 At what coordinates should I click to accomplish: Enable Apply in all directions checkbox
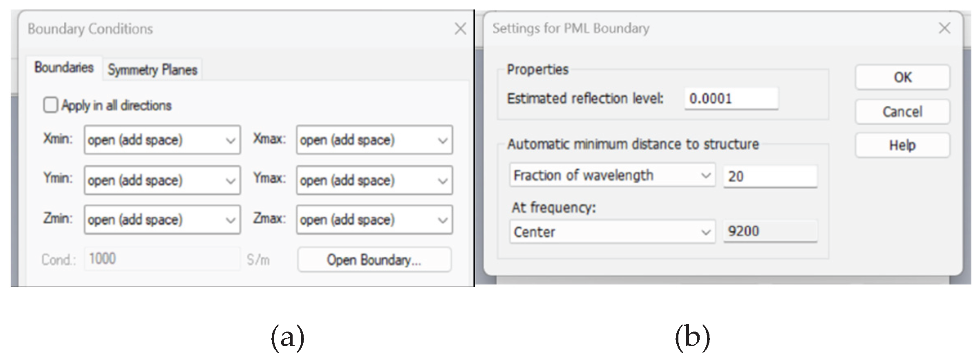tap(51, 105)
